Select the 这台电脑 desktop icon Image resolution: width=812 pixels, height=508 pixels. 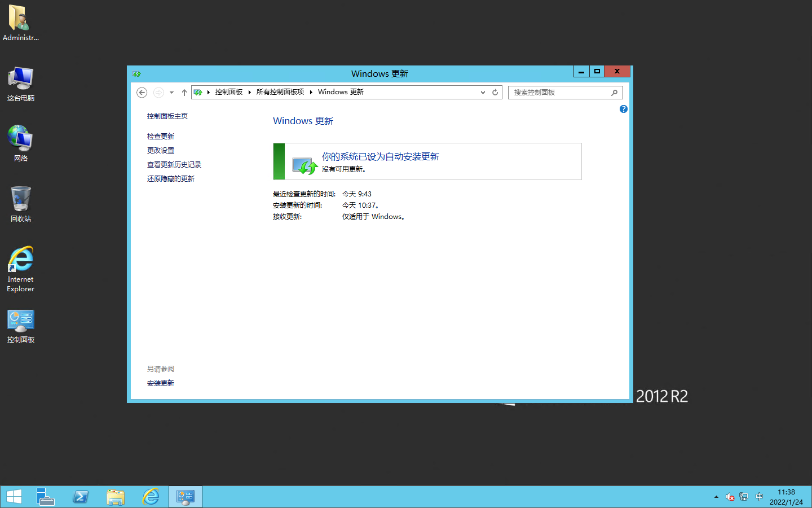(x=20, y=84)
